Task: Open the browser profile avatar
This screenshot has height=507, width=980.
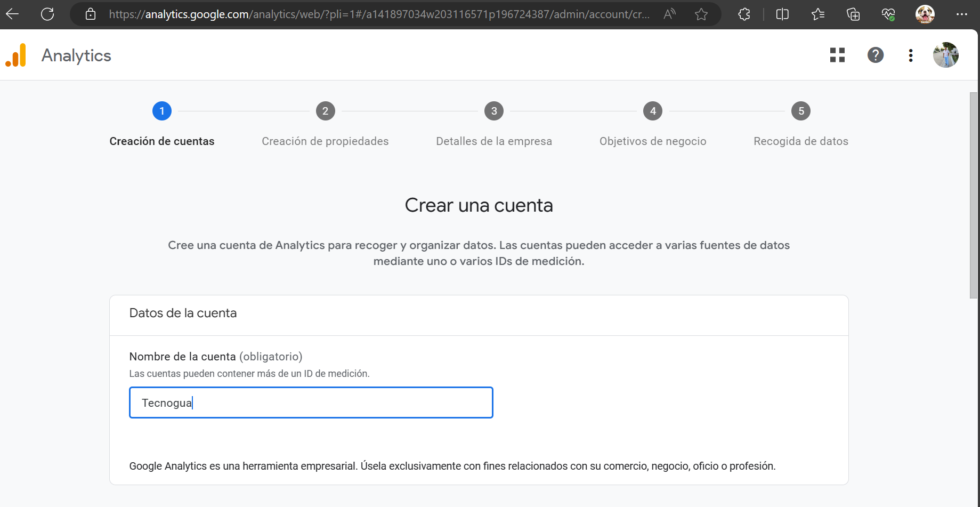Action: 925,14
